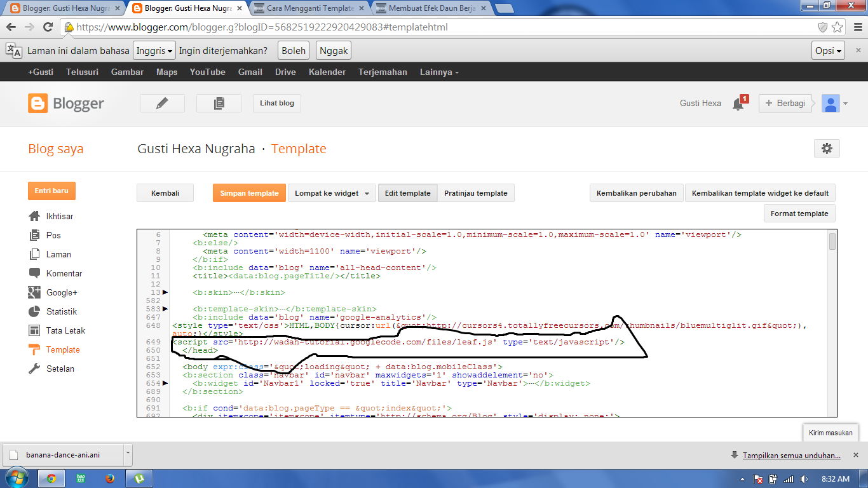Open the settings gear icon
The image size is (868, 488).
827,148
